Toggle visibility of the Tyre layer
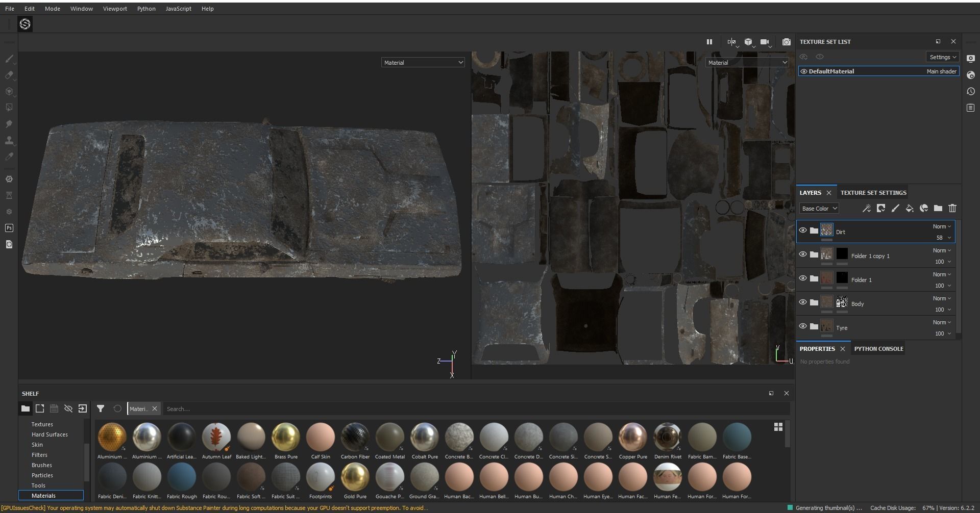 [x=803, y=326]
